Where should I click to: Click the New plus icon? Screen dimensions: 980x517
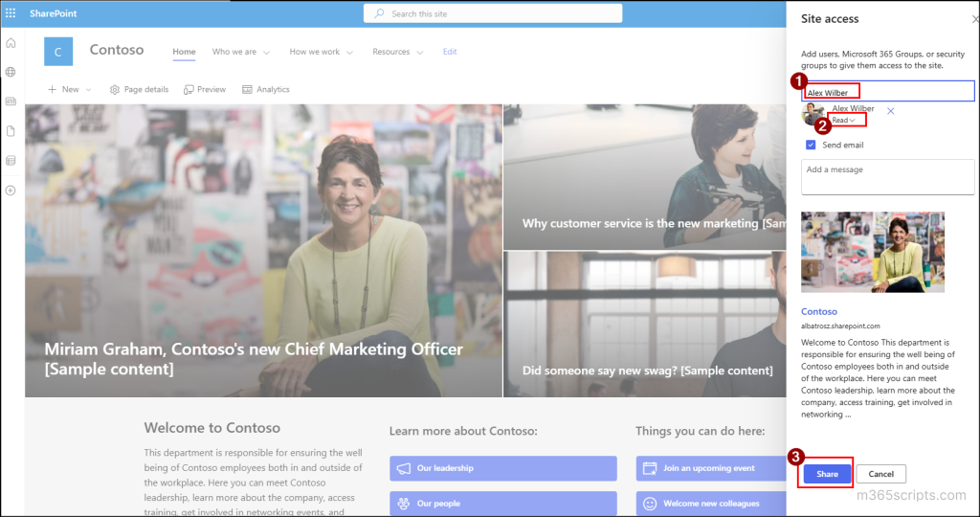point(53,89)
